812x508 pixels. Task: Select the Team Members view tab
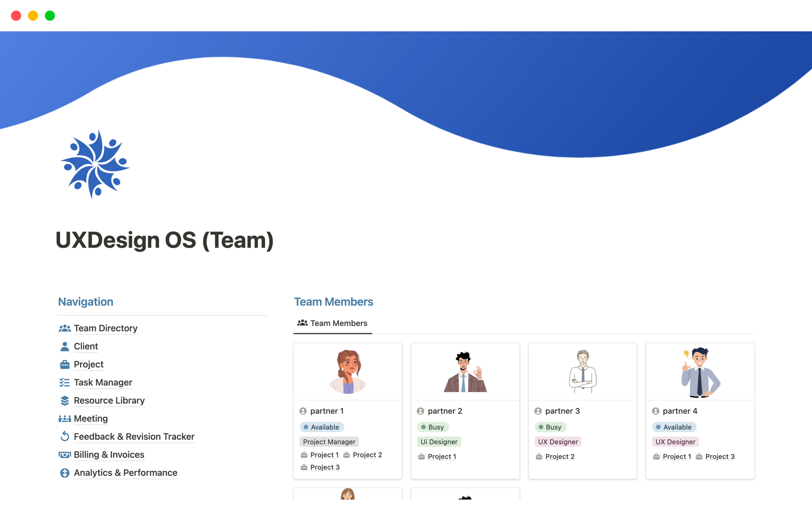332,323
